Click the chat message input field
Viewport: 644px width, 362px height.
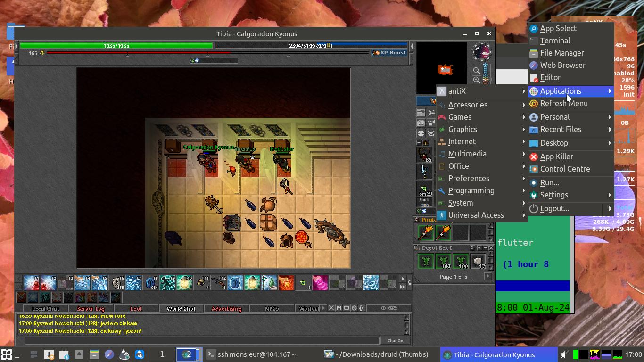point(202,341)
